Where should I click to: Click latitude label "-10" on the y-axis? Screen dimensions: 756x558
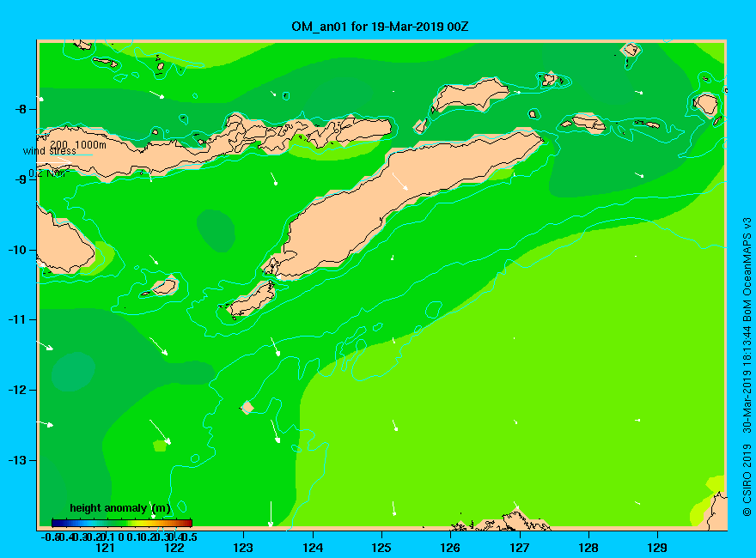(18, 250)
